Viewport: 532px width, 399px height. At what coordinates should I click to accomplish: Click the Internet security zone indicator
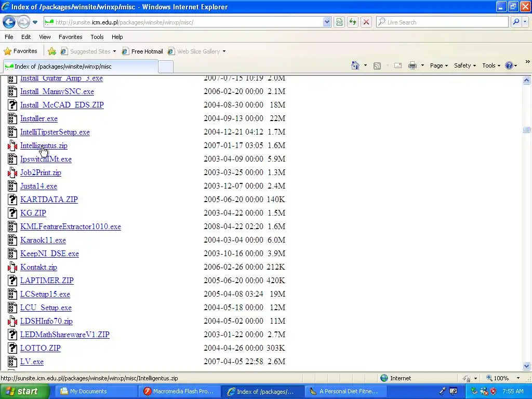pos(395,378)
